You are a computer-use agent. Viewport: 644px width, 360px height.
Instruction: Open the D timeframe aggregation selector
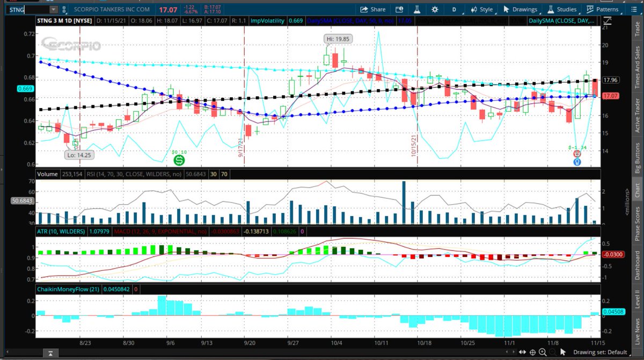pos(454,9)
